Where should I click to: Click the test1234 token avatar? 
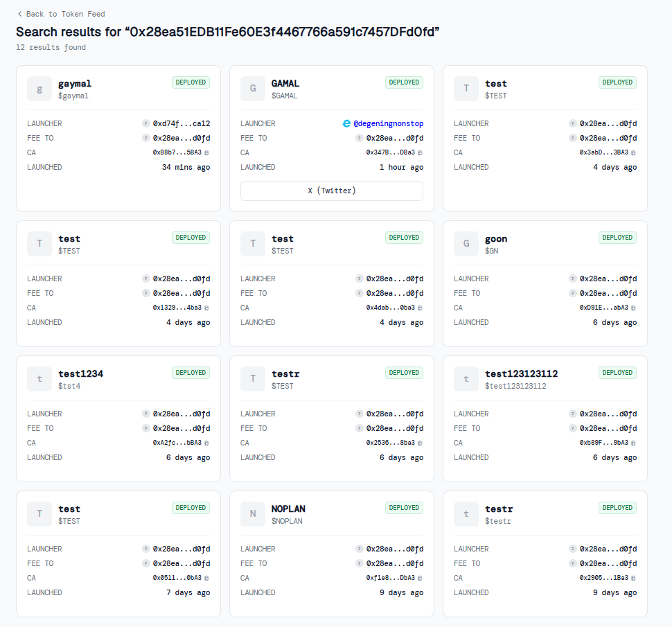coord(39,379)
